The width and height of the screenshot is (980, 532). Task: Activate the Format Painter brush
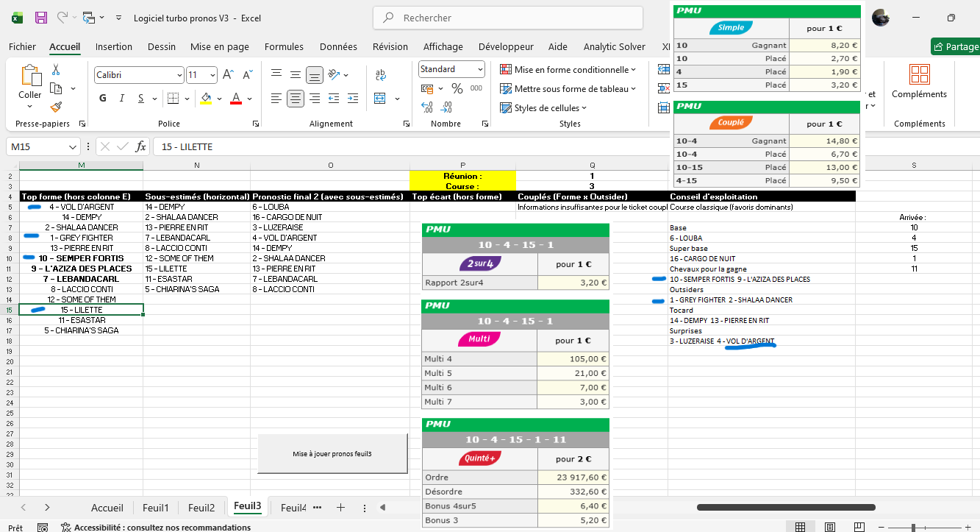(56, 107)
